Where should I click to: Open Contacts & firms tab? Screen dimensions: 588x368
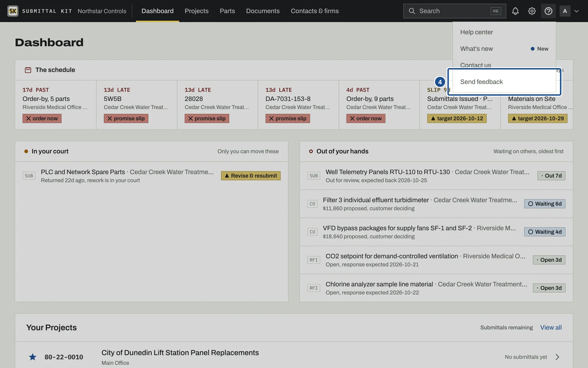(315, 11)
